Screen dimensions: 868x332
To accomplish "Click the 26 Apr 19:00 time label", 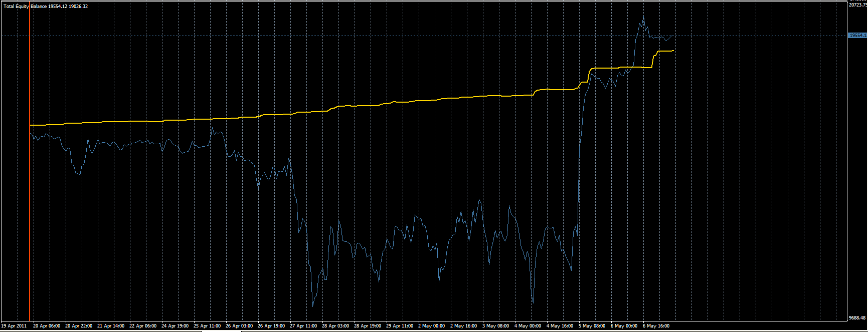I will pyautogui.click(x=271, y=326).
